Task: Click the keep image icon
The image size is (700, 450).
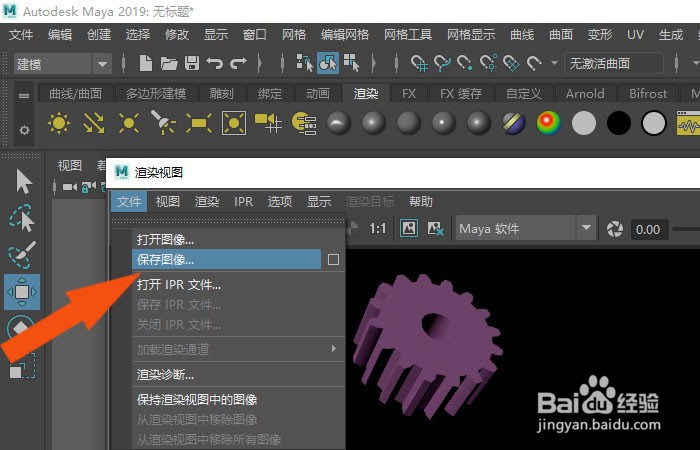Action: point(409,229)
